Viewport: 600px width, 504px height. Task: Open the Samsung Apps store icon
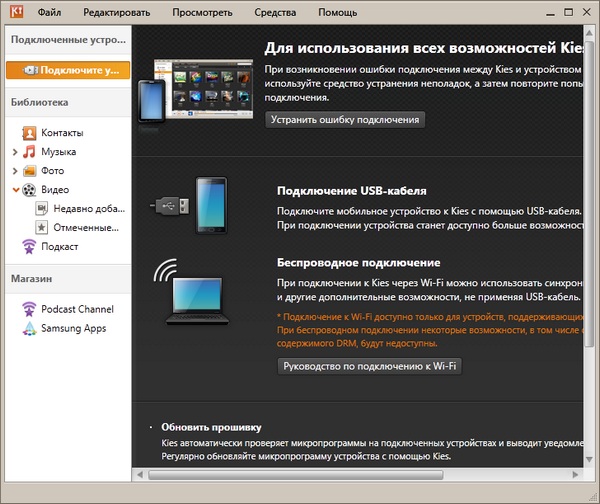pos(30,329)
